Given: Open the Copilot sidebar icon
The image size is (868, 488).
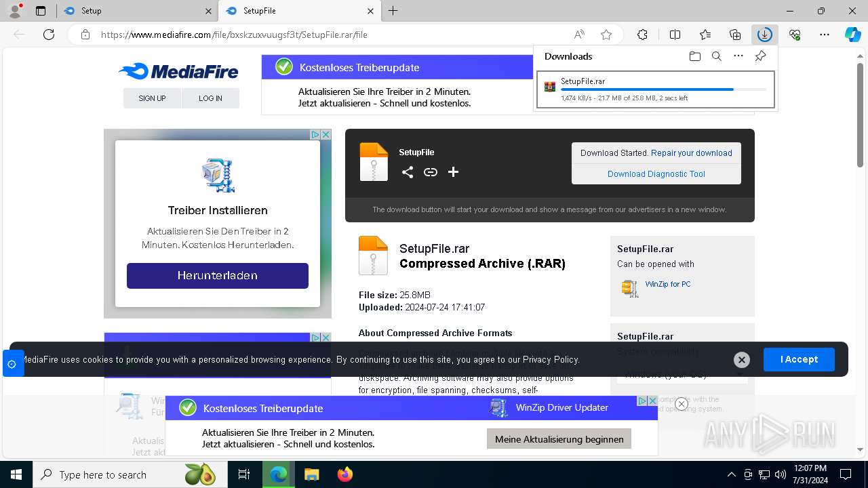Looking at the screenshot, I should pyautogui.click(x=852, y=35).
